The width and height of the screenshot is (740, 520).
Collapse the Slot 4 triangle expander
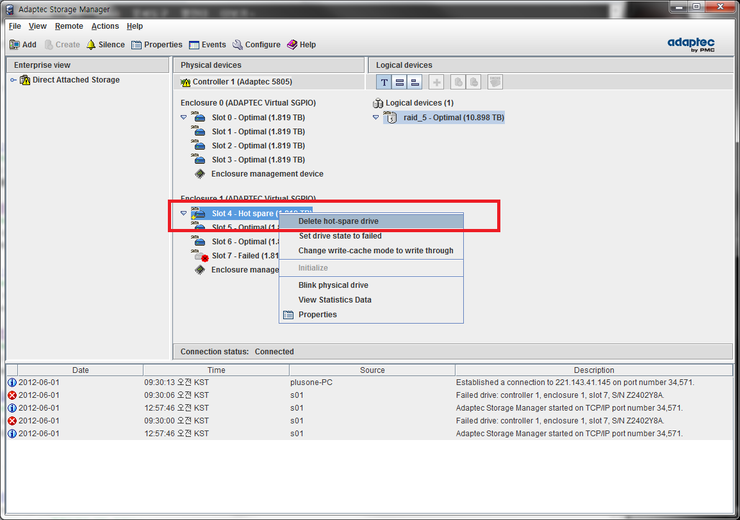184,213
